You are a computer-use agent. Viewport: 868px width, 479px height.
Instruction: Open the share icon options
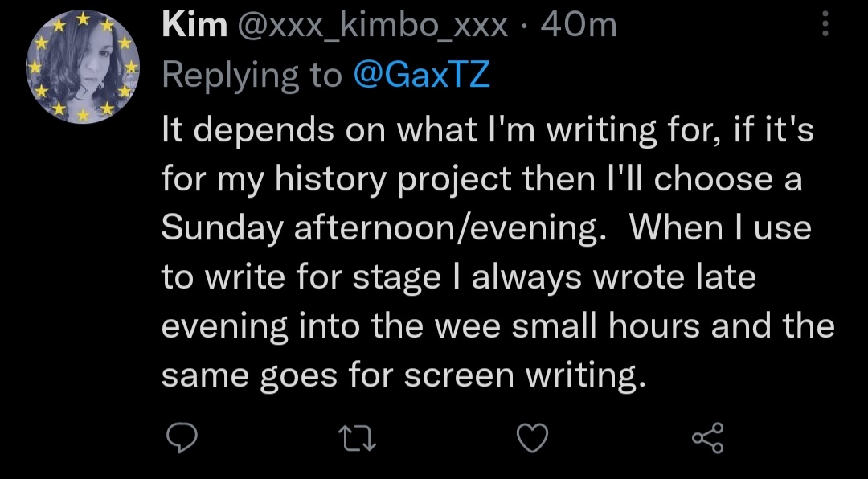707,438
